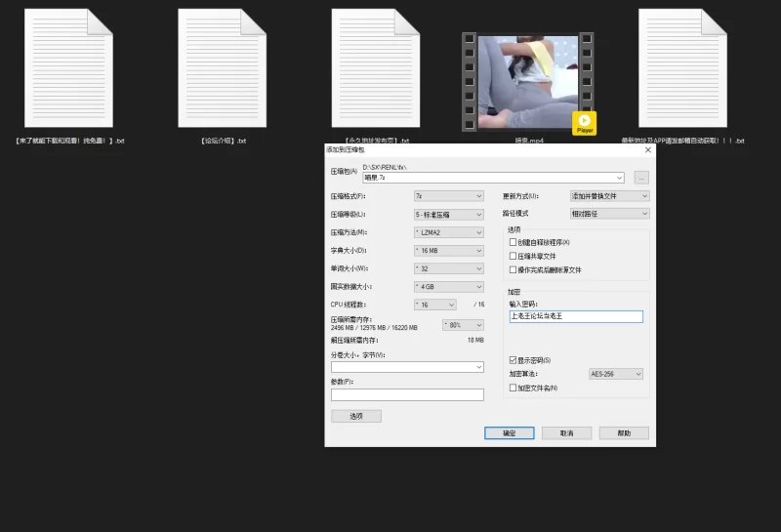This screenshot has width=781, height=532.
Task: Open the word size 32 dropdown
Action: point(449,268)
